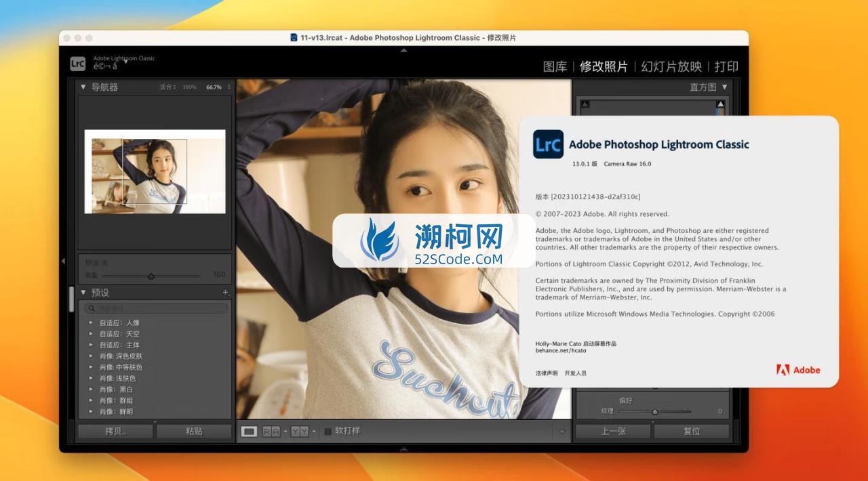The height and width of the screenshot is (481, 868).
Task: Open the toolbar content dropdown triangle
Action: pyautogui.click(x=561, y=432)
